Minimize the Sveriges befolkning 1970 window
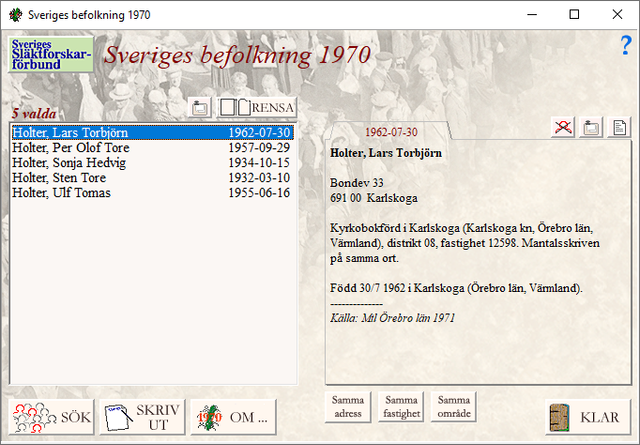 click(532, 15)
